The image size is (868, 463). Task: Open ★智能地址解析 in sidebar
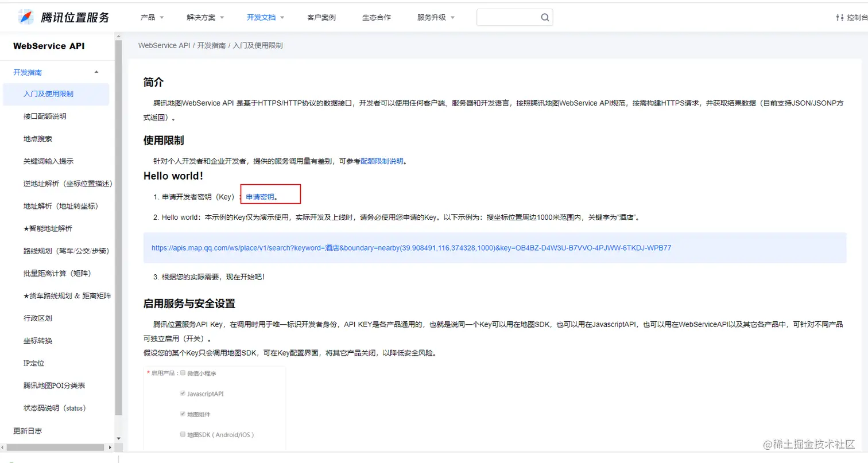click(48, 228)
